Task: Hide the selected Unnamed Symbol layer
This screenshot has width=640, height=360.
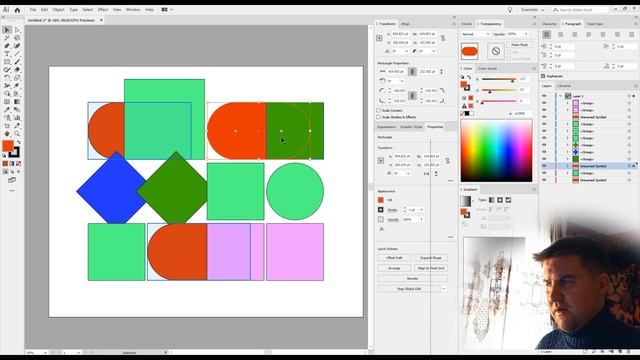Action: pos(544,166)
